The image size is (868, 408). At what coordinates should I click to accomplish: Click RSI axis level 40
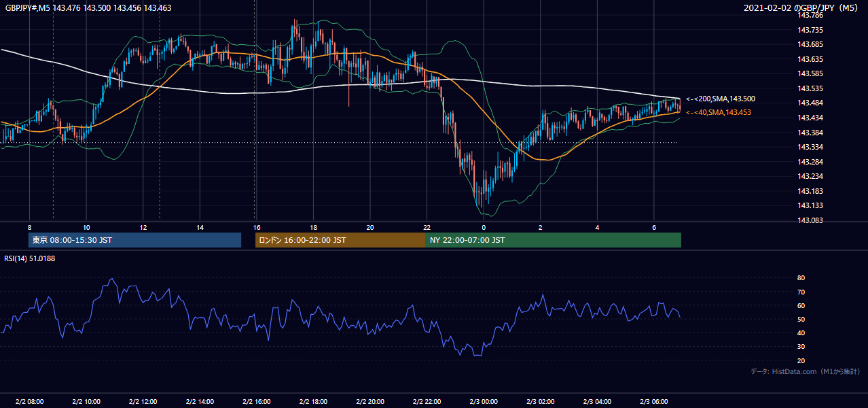[801, 333]
